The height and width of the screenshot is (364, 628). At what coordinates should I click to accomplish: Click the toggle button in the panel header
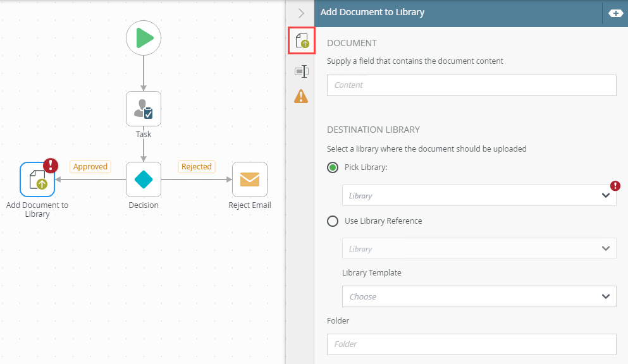615,13
